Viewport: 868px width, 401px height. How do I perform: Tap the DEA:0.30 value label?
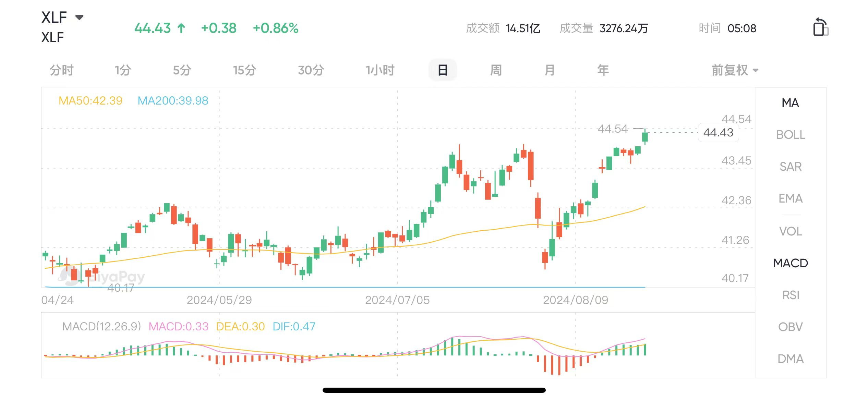pyautogui.click(x=240, y=326)
